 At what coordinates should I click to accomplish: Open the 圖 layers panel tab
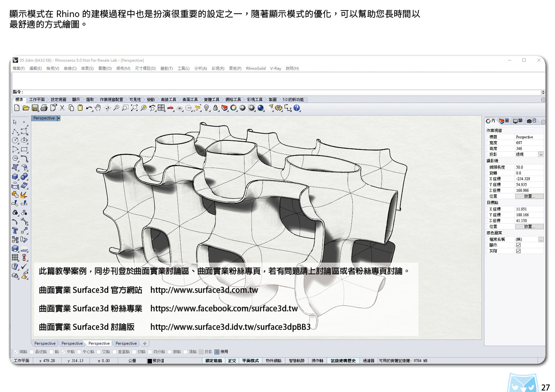tap(504, 121)
